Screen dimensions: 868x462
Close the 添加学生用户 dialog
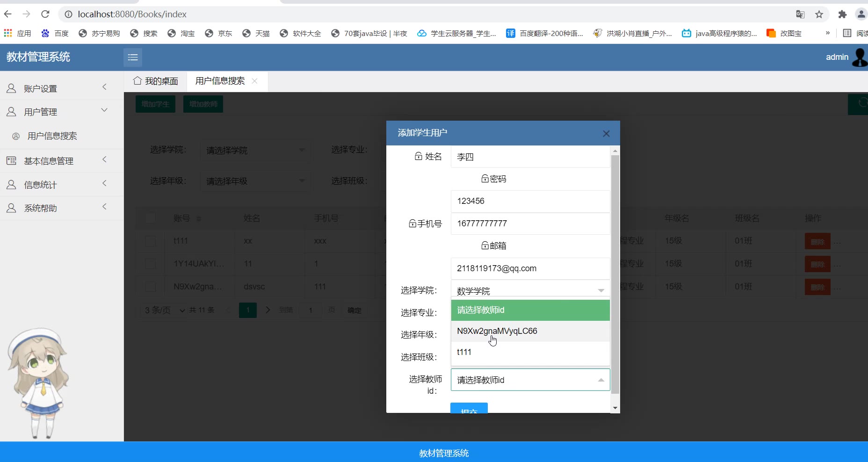coord(606,134)
